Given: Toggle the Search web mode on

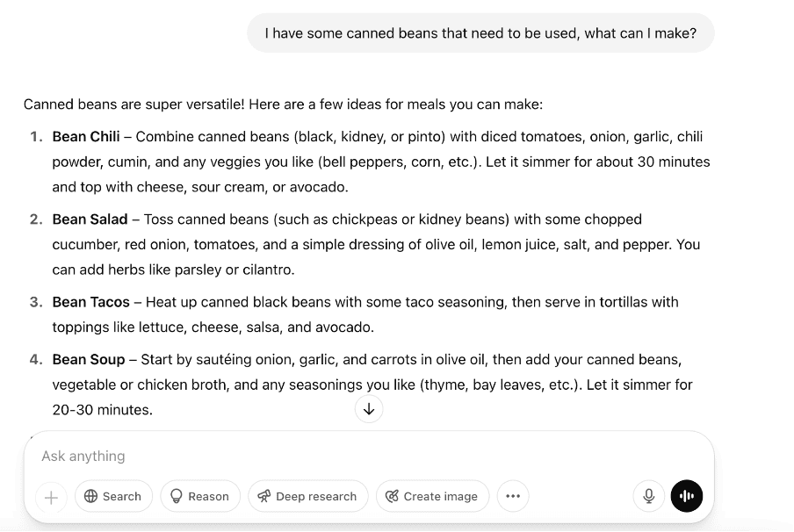Looking at the screenshot, I should [113, 496].
